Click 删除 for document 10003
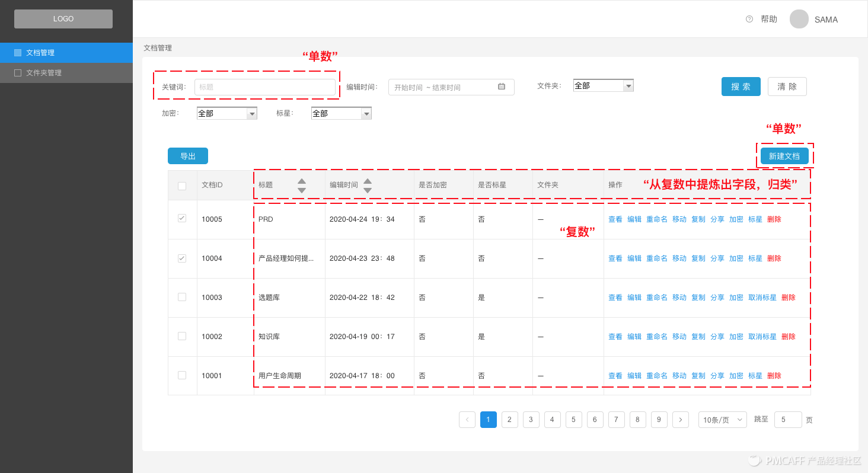The height and width of the screenshot is (473, 868). [x=789, y=298]
